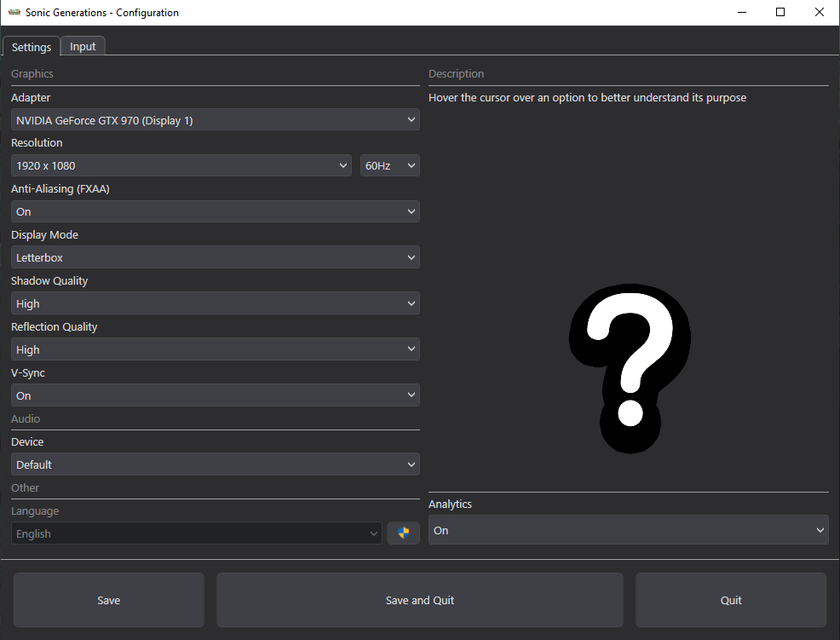Image resolution: width=840 pixels, height=640 pixels.
Task: Click the Save button
Action: pos(109,600)
